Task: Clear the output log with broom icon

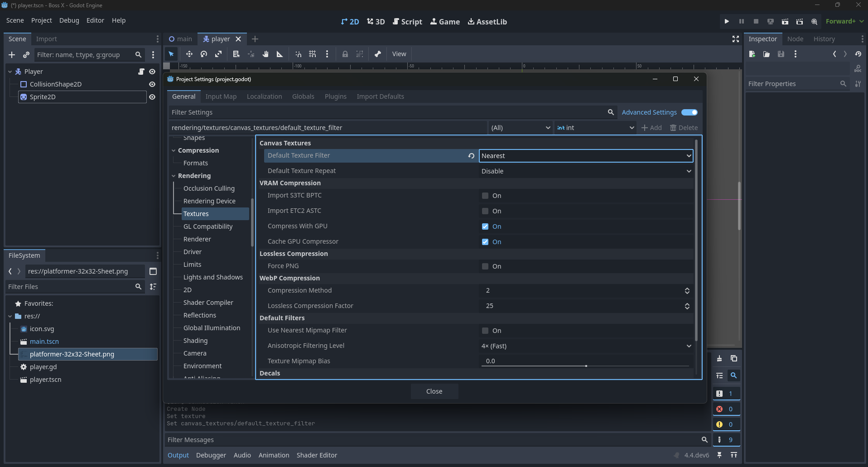Action: click(x=719, y=358)
